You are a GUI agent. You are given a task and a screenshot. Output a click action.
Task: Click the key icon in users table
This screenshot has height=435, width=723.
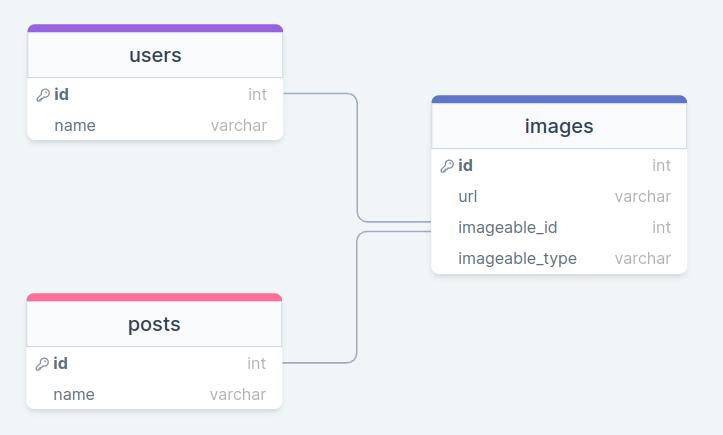(42, 95)
